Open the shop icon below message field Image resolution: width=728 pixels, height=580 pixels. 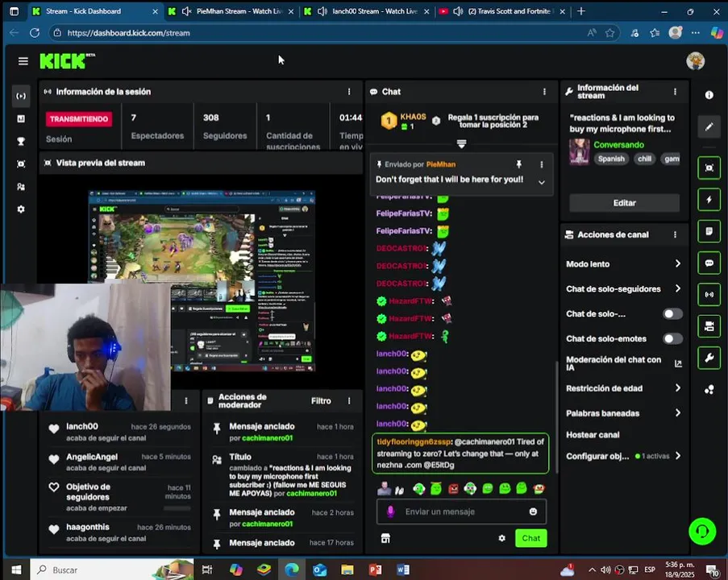pos(385,538)
